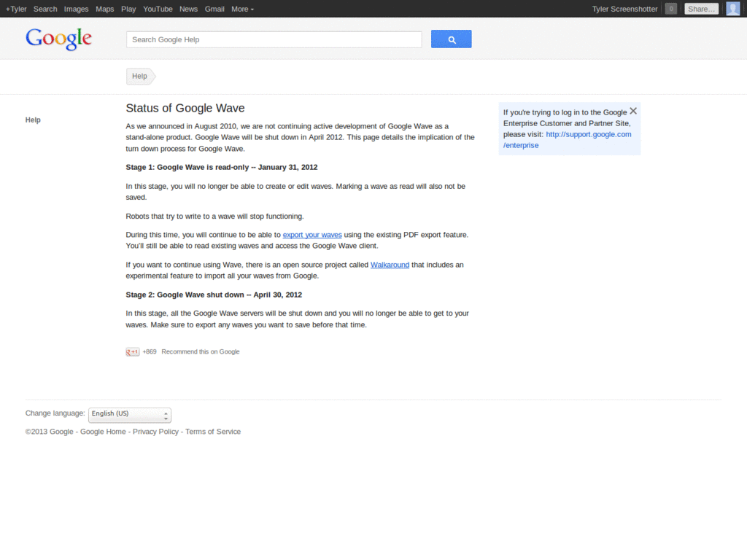The image size is (747, 560).
Task: Click the Share... button
Action: click(x=701, y=9)
